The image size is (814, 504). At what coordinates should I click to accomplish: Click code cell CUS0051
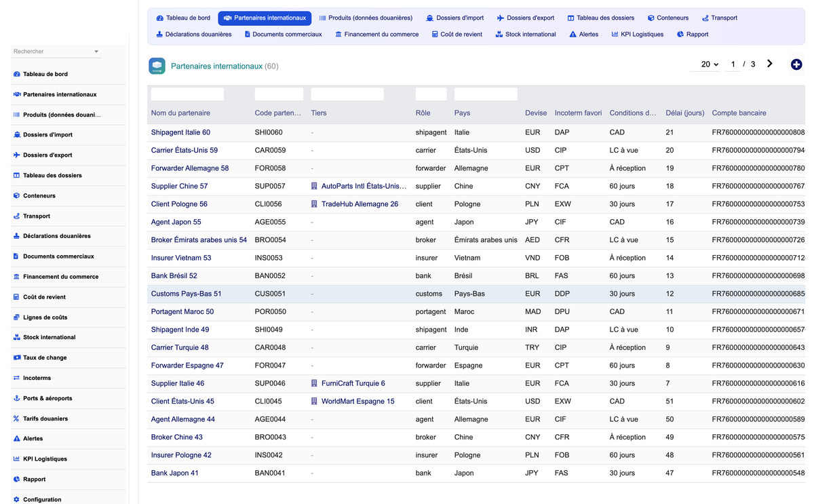[270, 294]
